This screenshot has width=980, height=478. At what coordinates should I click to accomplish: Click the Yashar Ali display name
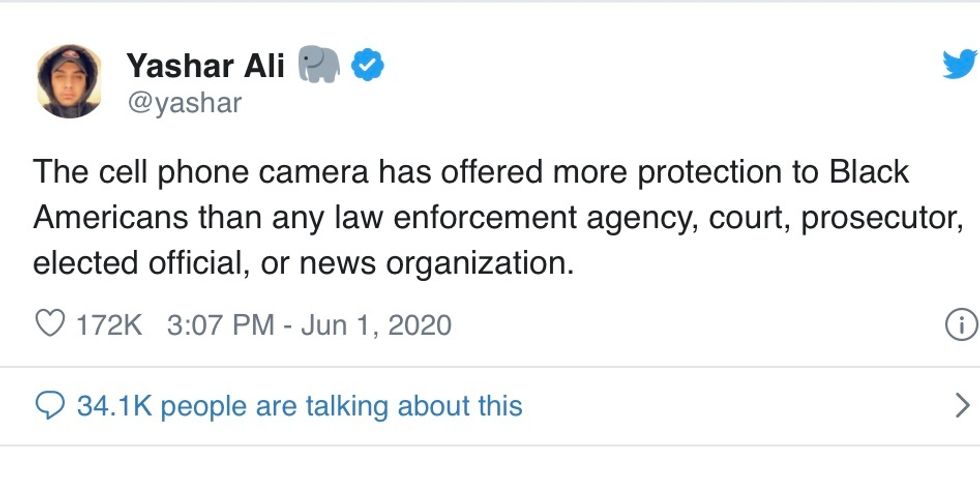205,67
